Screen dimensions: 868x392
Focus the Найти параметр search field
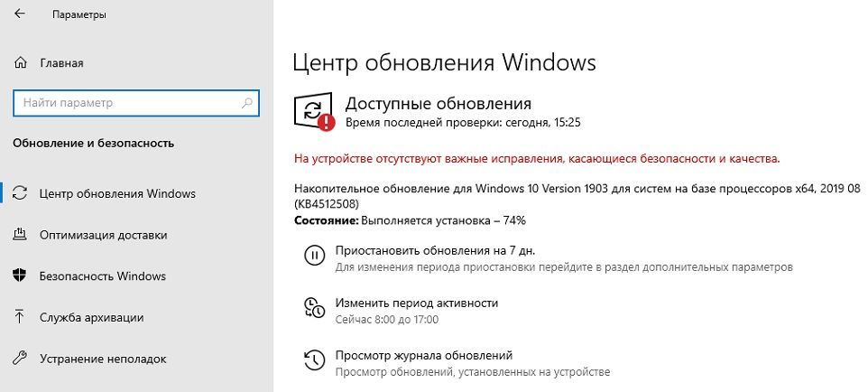tap(126, 103)
